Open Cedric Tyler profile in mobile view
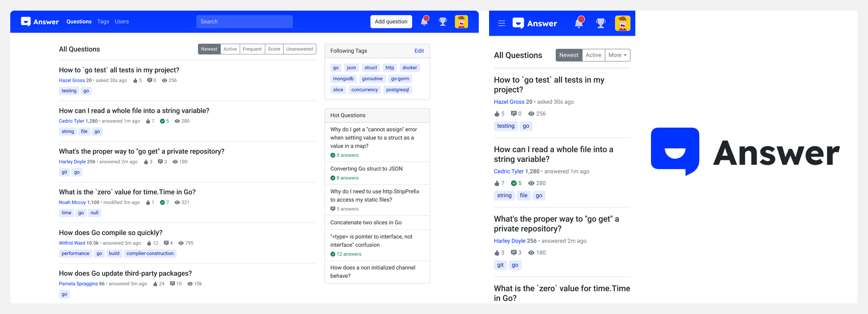868x314 pixels. (x=509, y=172)
